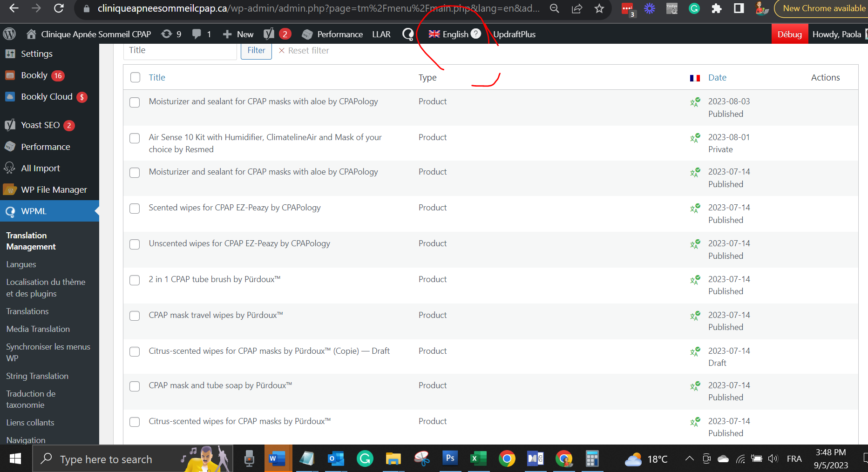Click the browser Back arrow
The width and height of the screenshot is (868, 472).
coord(14,8)
